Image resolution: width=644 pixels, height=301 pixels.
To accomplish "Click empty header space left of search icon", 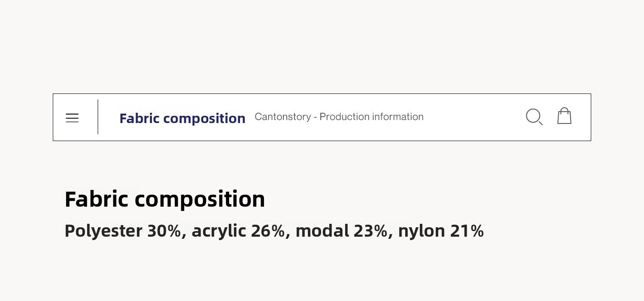I will point(472,117).
